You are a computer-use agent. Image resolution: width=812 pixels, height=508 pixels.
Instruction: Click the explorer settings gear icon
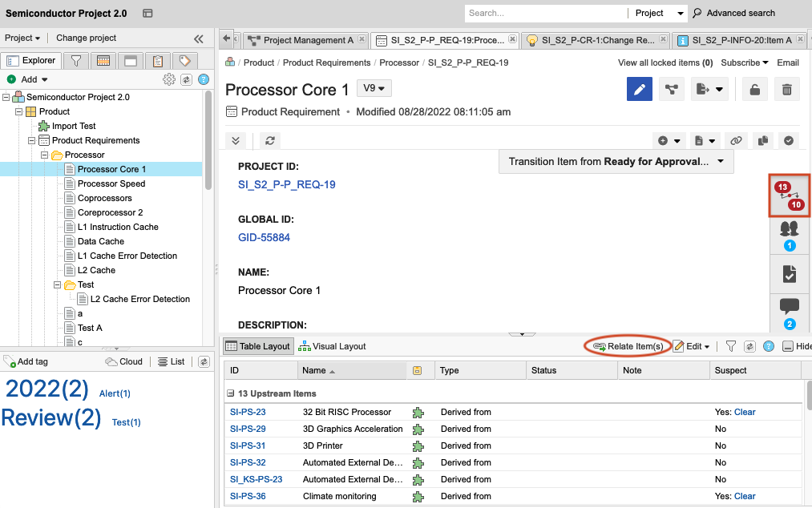point(168,79)
